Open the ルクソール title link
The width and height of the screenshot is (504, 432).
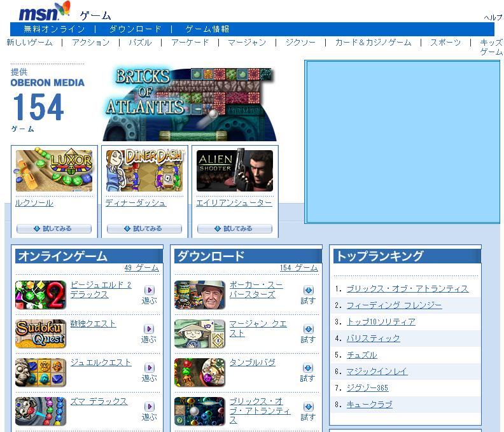tap(34, 203)
